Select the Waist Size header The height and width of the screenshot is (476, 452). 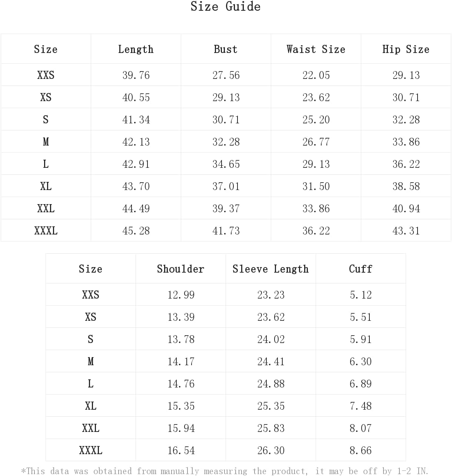coord(316,49)
